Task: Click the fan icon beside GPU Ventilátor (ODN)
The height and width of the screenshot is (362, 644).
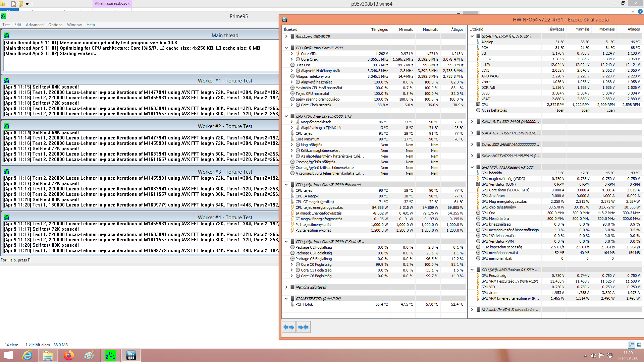Action: point(478,184)
